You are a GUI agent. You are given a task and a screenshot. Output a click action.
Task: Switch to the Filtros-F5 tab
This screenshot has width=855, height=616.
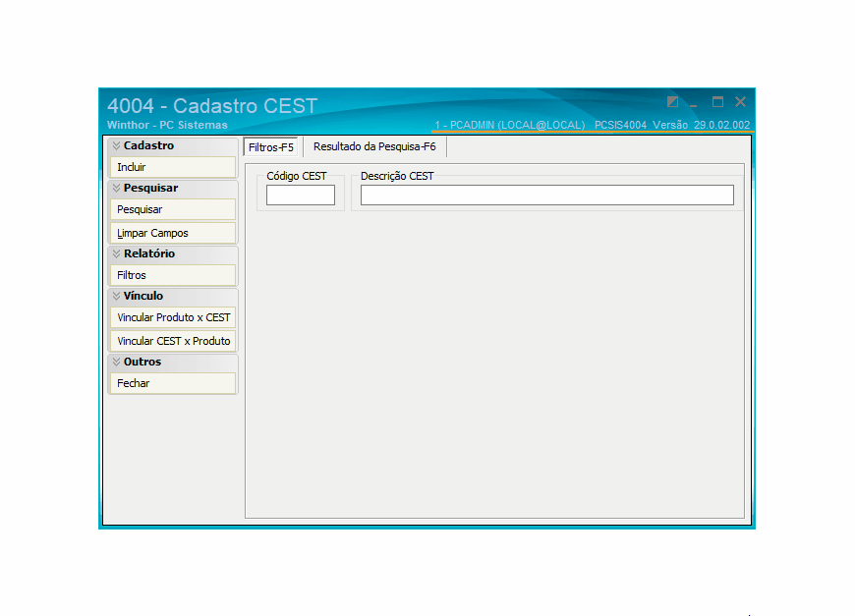pyautogui.click(x=270, y=147)
